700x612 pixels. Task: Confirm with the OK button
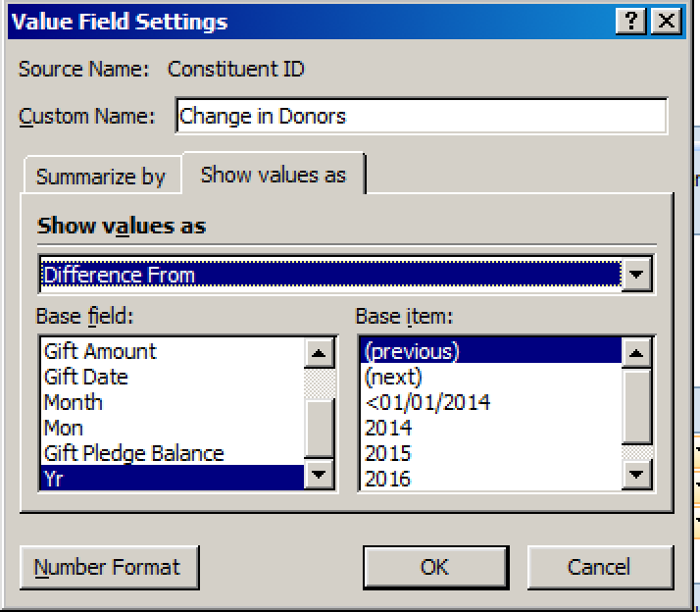tap(435, 567)
